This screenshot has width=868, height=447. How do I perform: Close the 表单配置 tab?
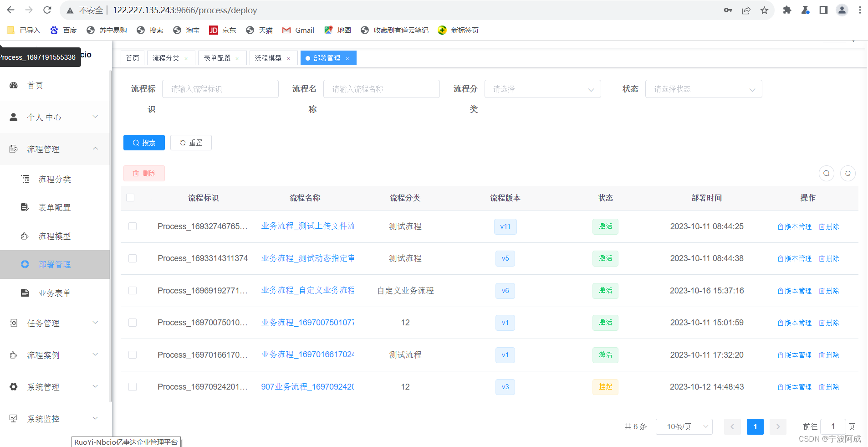[237, 58]
